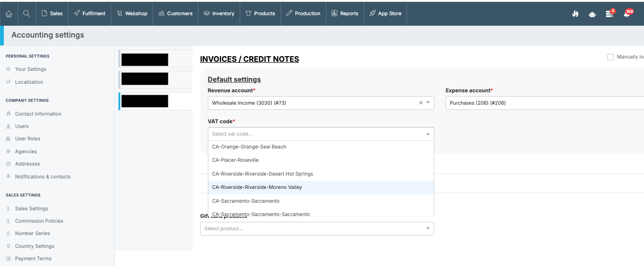Toggle the Manually checkbox near Invoices heading

click(611, 57)
